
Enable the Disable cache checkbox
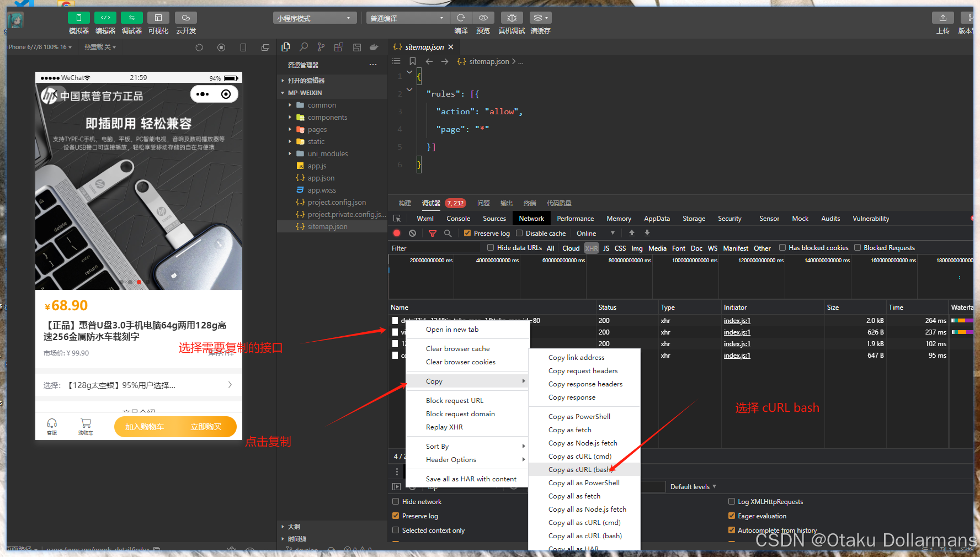(519, 233)
